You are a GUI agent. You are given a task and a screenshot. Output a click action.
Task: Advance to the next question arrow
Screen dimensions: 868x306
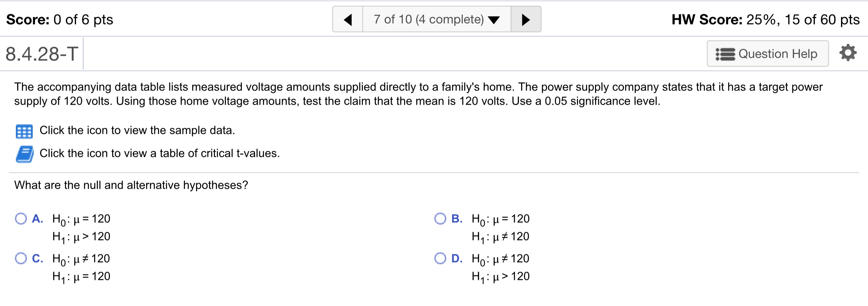coord(526,19)
